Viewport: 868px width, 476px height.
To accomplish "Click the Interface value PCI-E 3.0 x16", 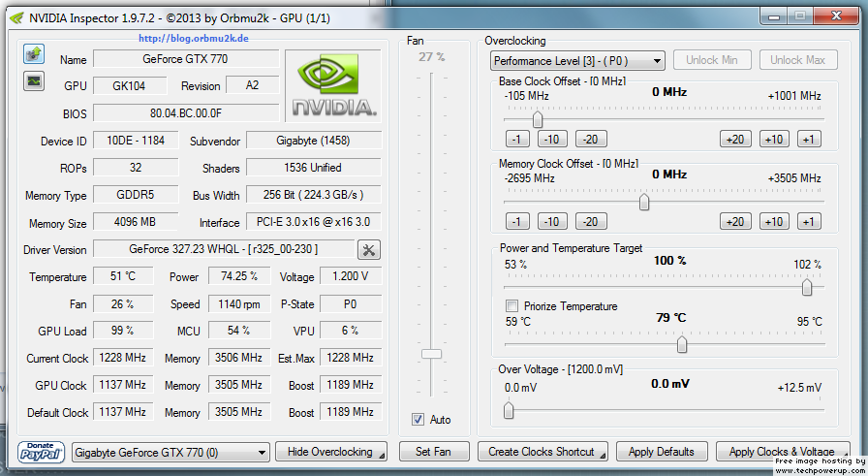I will [313, 222].
